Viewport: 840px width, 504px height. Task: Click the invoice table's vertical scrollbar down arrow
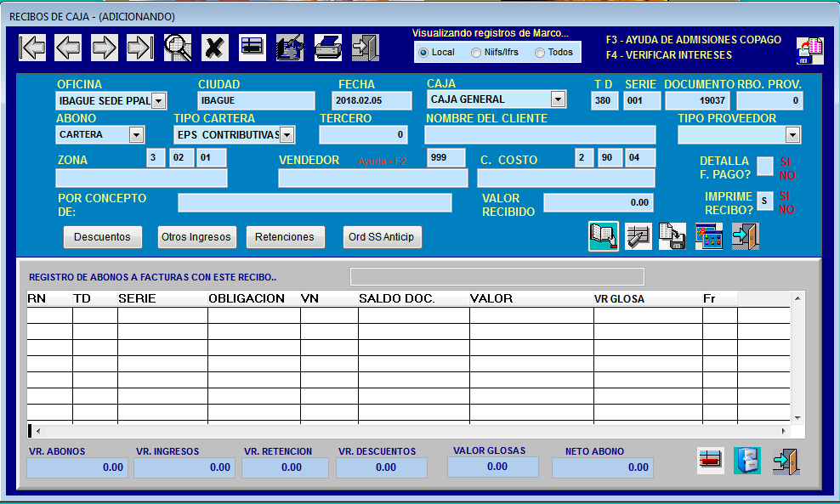click(797, 418)
